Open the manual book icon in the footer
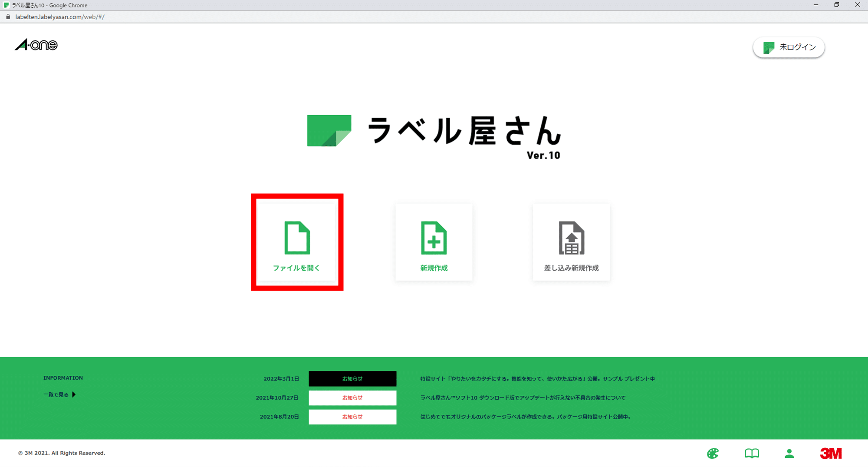 click(x=752, y=454)
